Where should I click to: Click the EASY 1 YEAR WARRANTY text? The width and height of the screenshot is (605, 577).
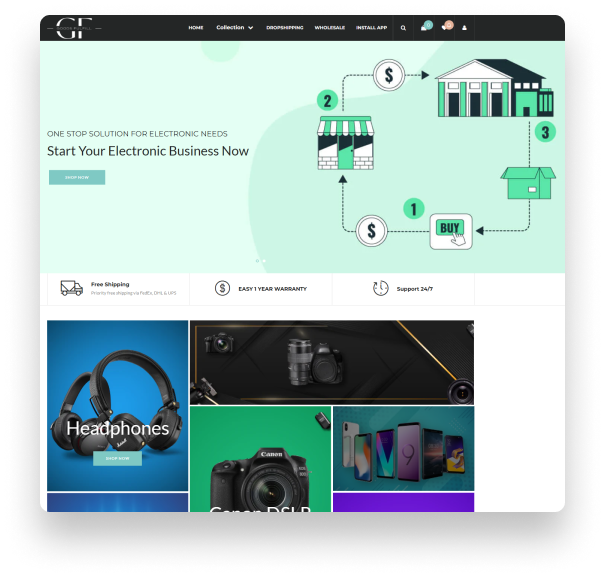point(272,289)
